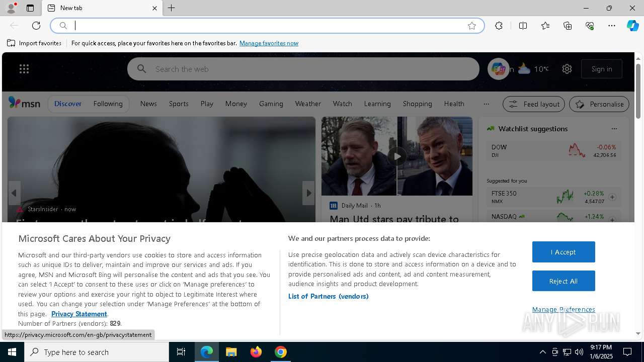Open Copilot icon beside search box
The image size is (644, 362).
click(x=498, y=69)
